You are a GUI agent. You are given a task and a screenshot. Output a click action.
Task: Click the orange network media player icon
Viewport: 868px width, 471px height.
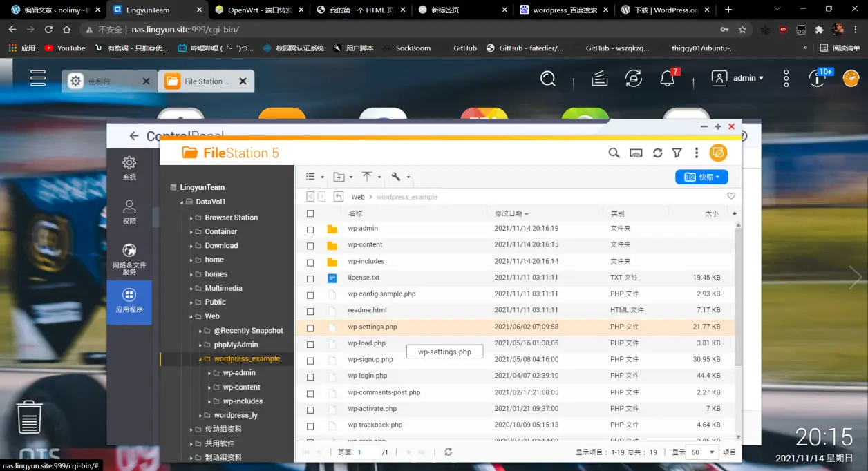[719, 153]
